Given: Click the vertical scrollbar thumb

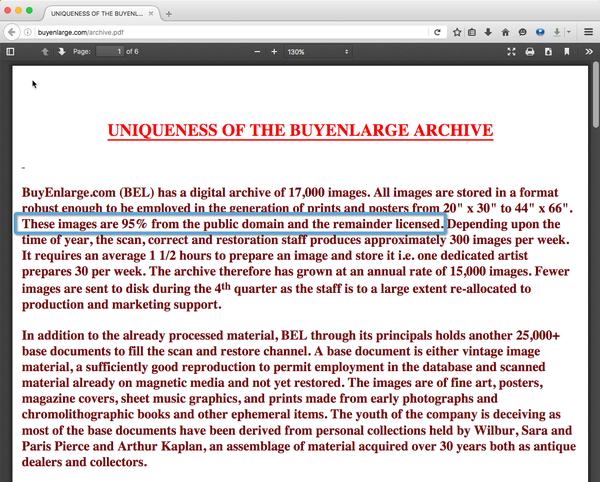Looking at the screenshot, I should (595, 94).
